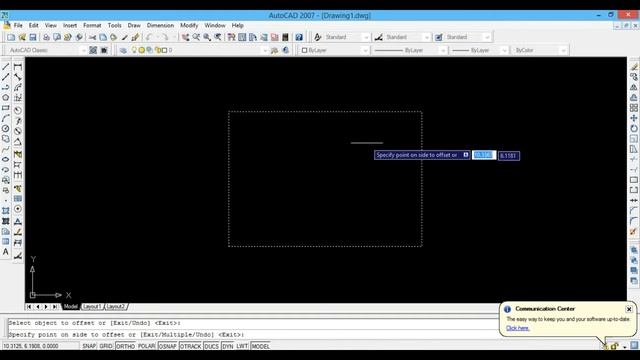
Task: Open the Modify menu
Action: tap(189, 25)
